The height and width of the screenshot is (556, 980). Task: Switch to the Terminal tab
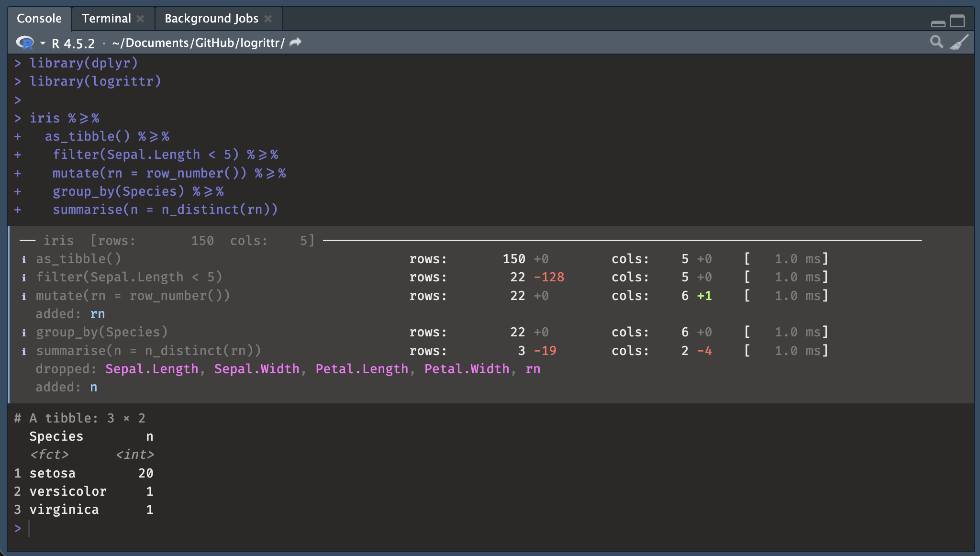tap(106, 19)
